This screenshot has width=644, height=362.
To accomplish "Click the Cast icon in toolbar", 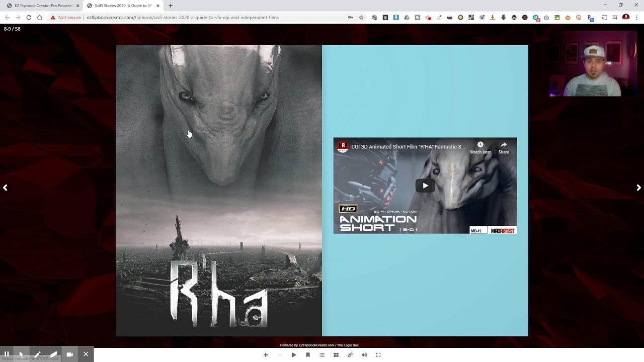I will (x=604, y=18).
